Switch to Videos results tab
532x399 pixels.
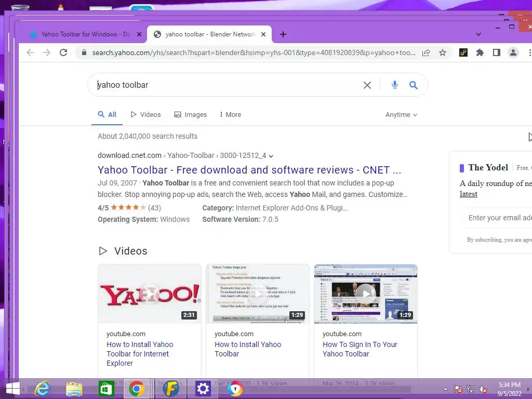tap(145, 115)
